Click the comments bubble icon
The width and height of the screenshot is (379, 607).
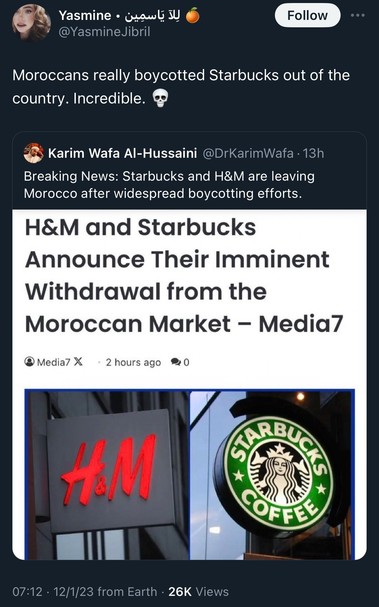[x=176, y=362]
